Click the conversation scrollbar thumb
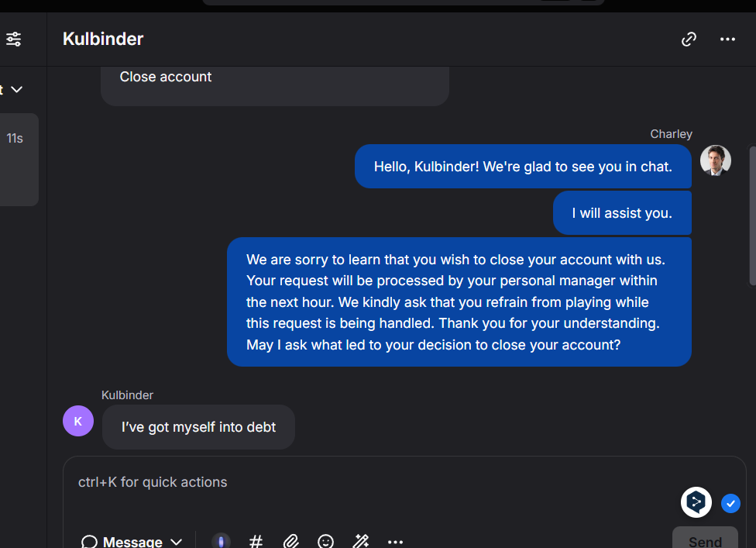756x548 pixels. pos(751,217)
